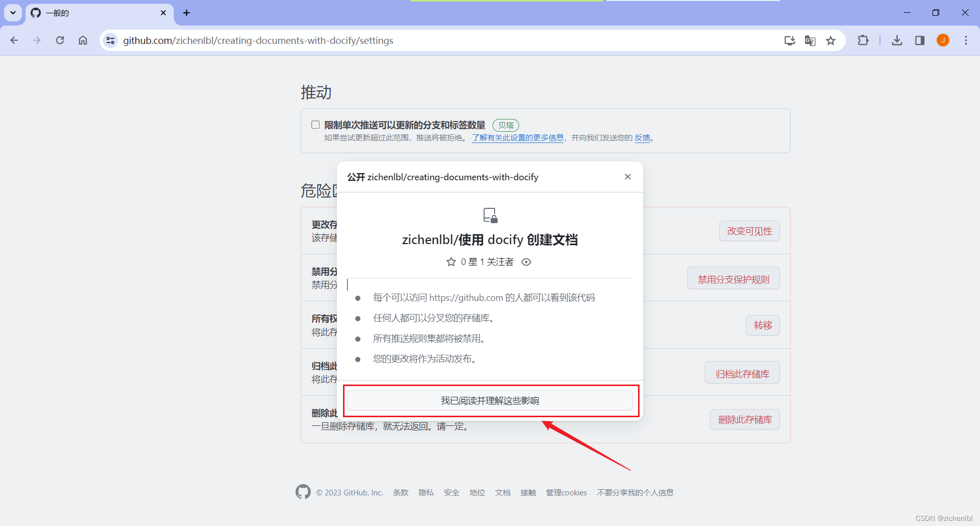Open 管理cookies footer link
This screenshot has width=980, height=526.
pyautogui.click(x=567, y=493)
